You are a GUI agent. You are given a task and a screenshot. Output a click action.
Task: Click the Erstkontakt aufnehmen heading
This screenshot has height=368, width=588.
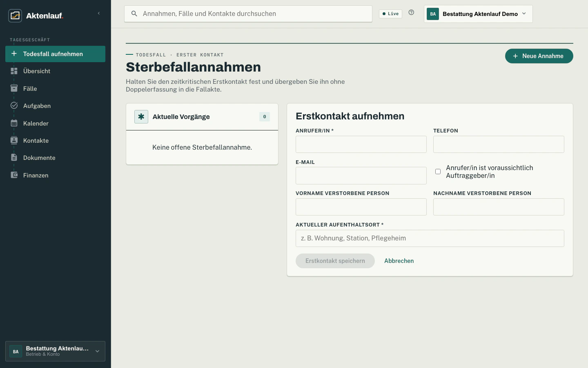tap(350, 116)
